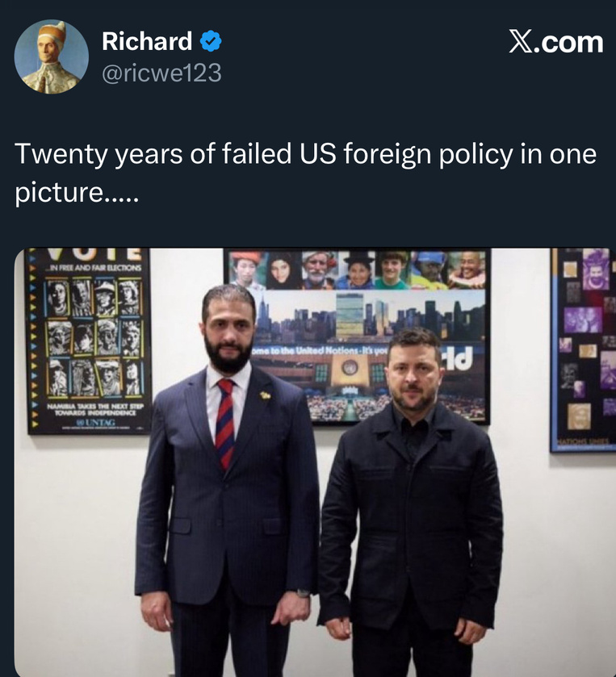
Task: Click the man wearing the black jacket
Action: (x=410, y=503)
